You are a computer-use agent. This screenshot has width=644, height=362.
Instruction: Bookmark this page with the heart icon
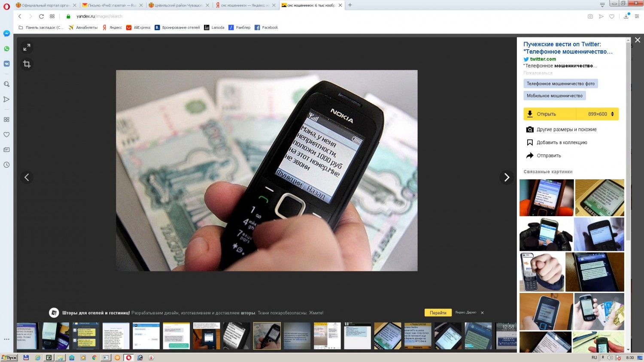pyautogui.click(x=612, y=16)
